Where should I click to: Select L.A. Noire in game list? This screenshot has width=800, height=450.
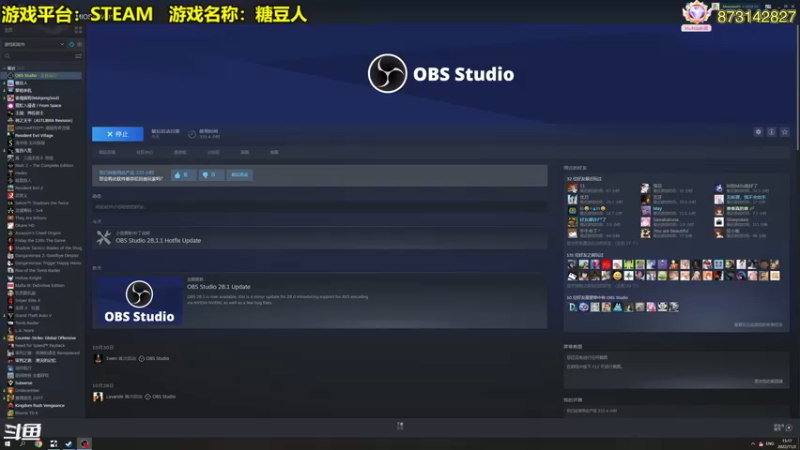[x=24, y=331]
